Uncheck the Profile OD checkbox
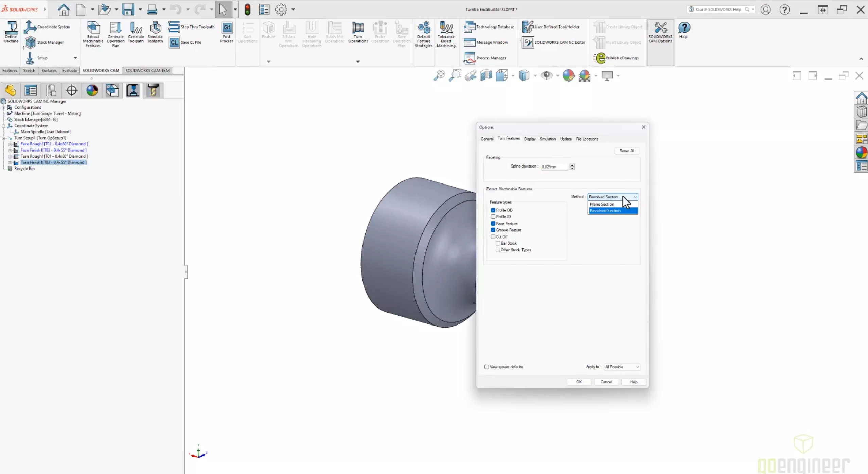The height and width of the screenshot is (474, 868). pos(493,210)
